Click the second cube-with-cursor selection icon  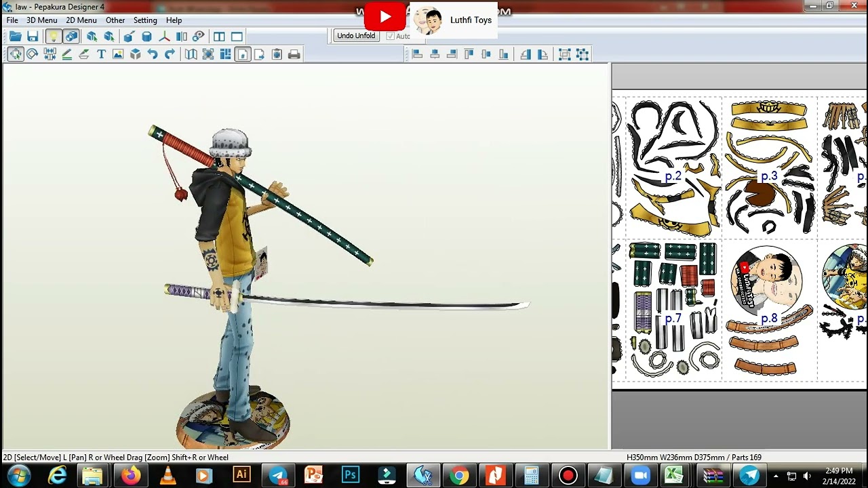coord(109,37)
